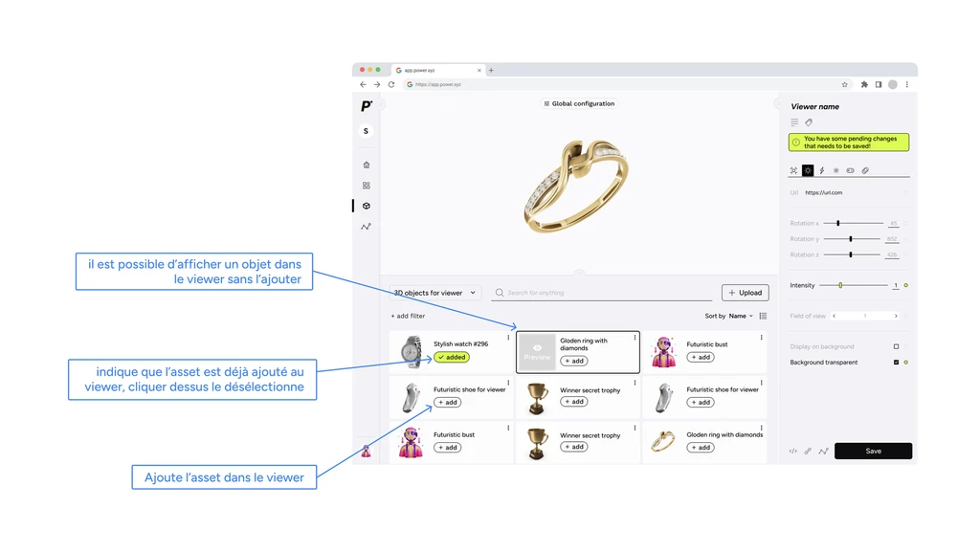The width and height of the screenshot is (980, 552).
Task: Click the embed code icon near Save
Action: point(792,451)
